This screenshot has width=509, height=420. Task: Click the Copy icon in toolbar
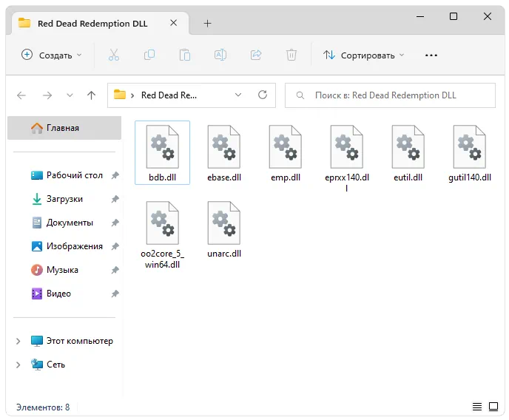(149, 55)
